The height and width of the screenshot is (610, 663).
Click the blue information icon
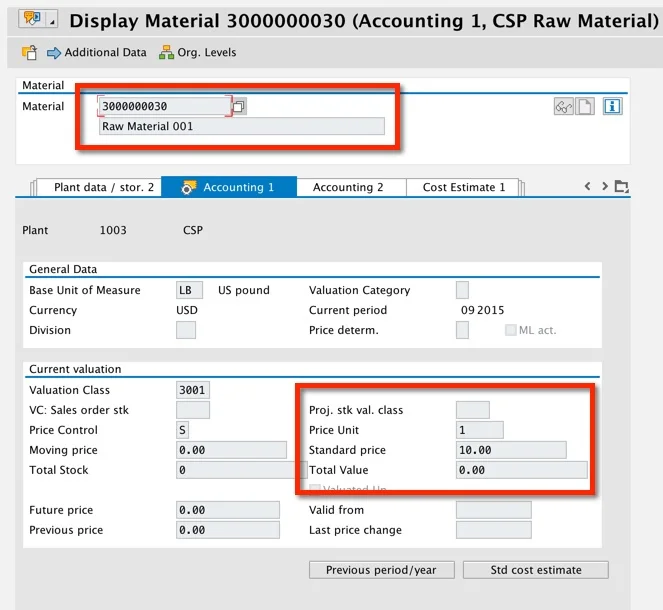[x=612, y=106]
